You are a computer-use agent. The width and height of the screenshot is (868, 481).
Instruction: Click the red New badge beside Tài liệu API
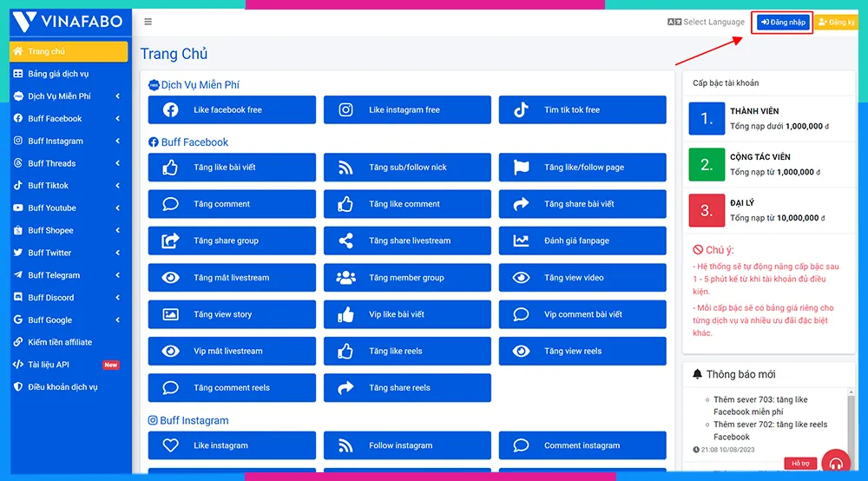click(x=111, y=365)
